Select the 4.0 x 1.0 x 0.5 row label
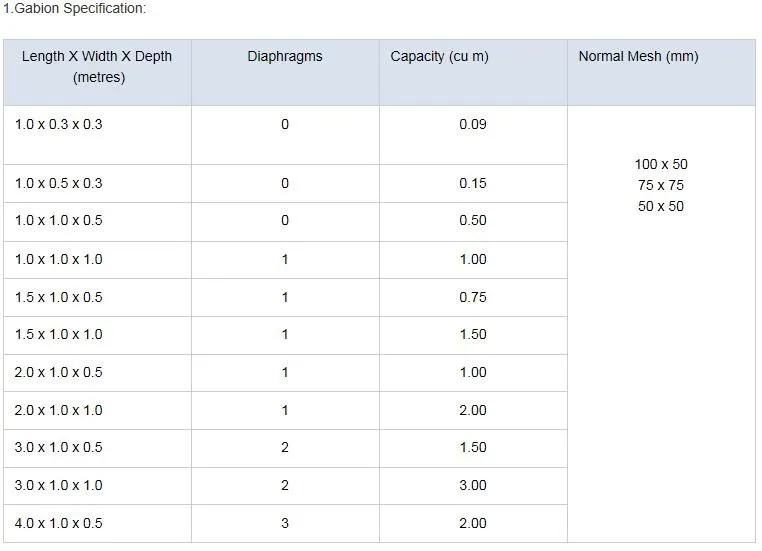The height and width of the screenshot is (551, 762). [x=59, y=523]
